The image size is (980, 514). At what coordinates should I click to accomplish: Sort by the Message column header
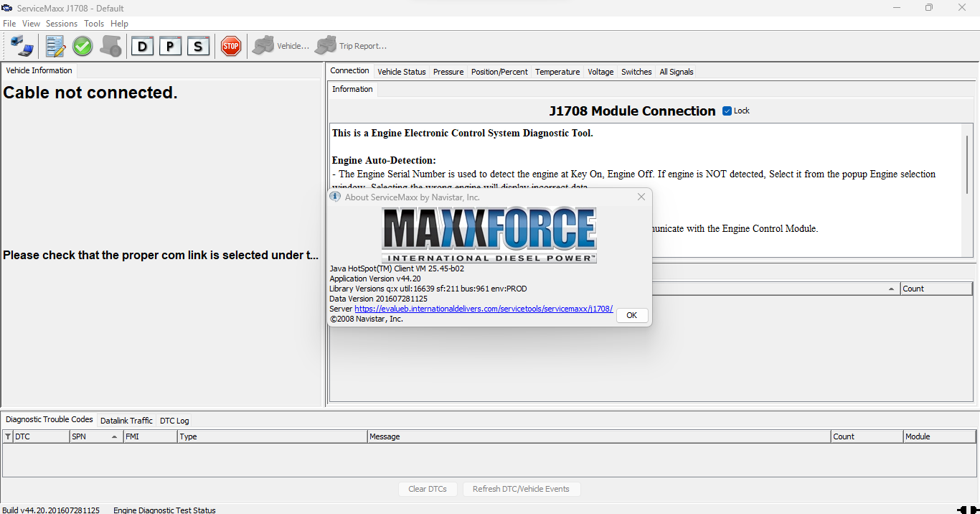pyautogui.click(x=598, y=436)
